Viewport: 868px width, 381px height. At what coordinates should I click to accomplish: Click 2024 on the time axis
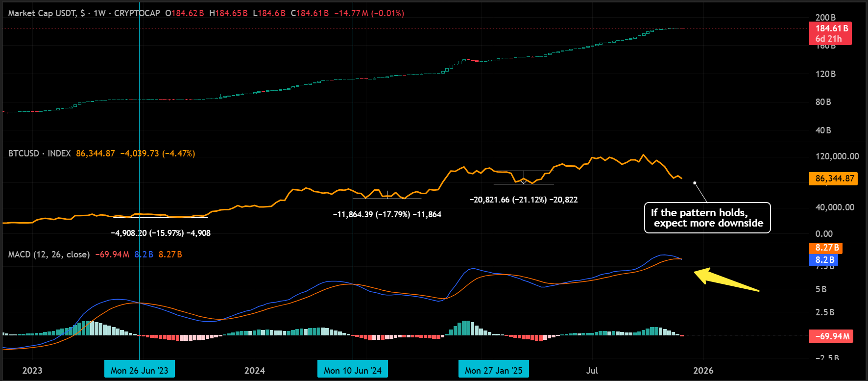255,370
